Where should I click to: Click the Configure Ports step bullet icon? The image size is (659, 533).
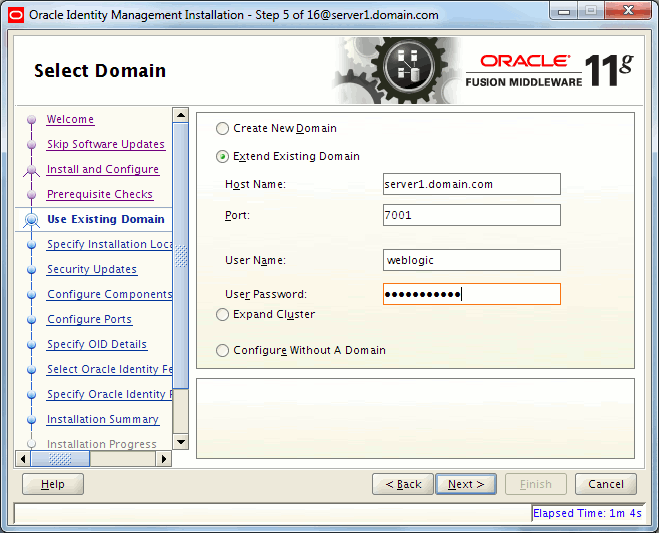click(x=32, y=319)
